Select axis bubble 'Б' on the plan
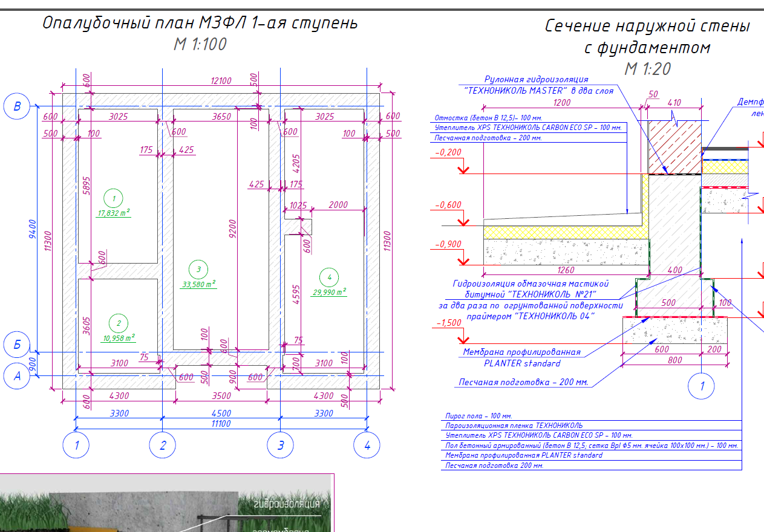 click(17, 345)
